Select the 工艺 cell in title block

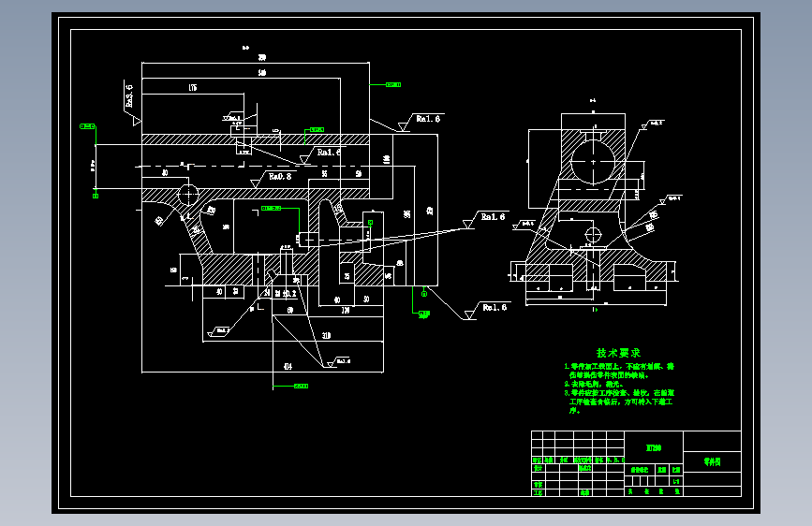tap(538, 493)
